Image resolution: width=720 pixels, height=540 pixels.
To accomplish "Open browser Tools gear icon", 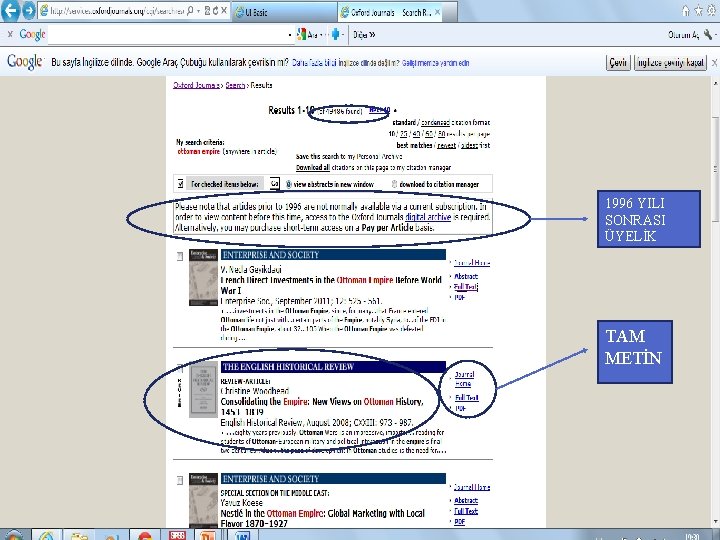I will click(x=713, y=11).
